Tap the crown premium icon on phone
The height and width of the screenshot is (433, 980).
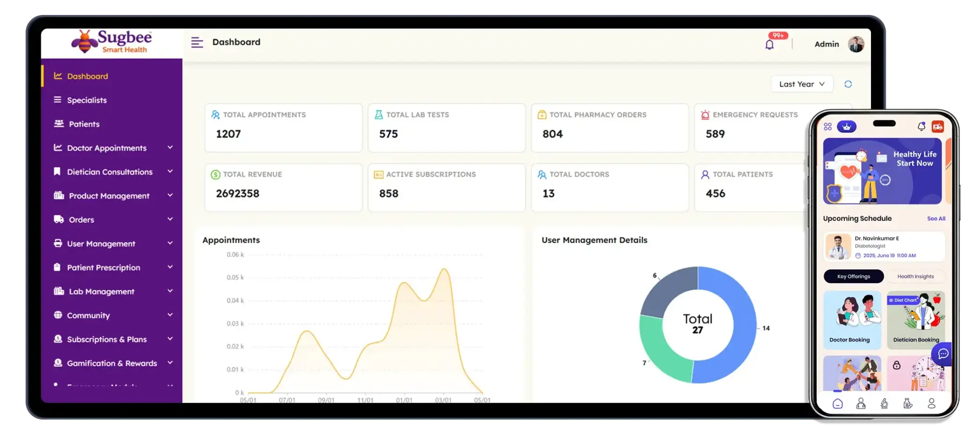point(846,126)
